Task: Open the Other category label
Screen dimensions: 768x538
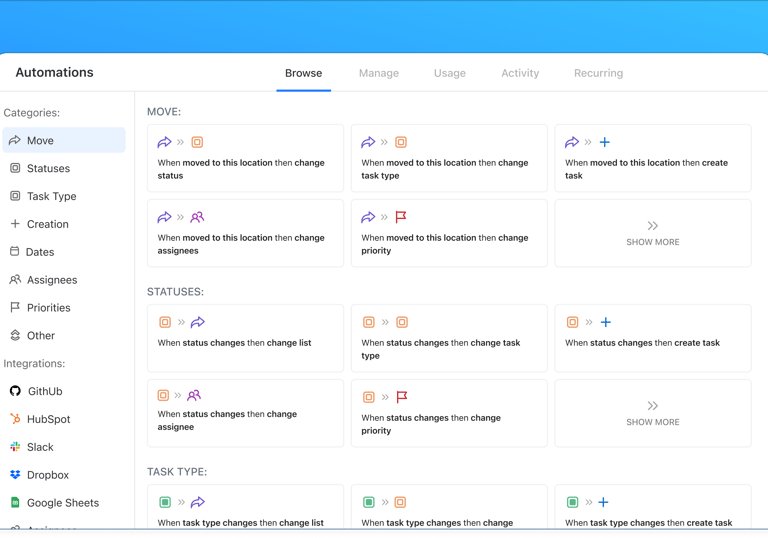Action: [x=41, y=336]
